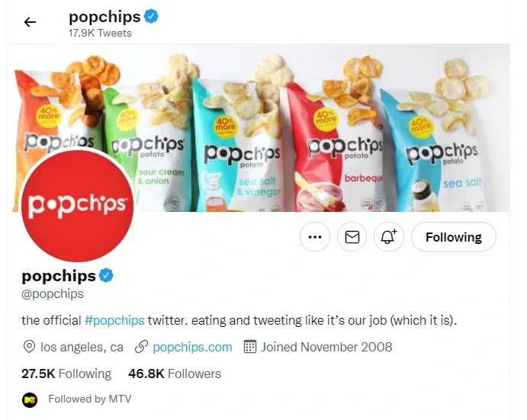Click the verified badge next to the profile name
The image size is (527, 420).
pos(106,275)
